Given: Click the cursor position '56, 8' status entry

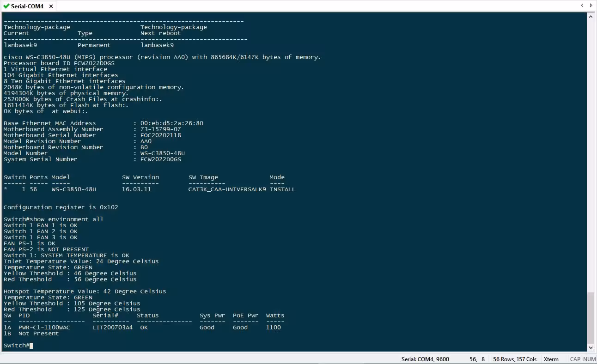Looking at the screenshot, I should pyautogui.click(x=477, y=359).
